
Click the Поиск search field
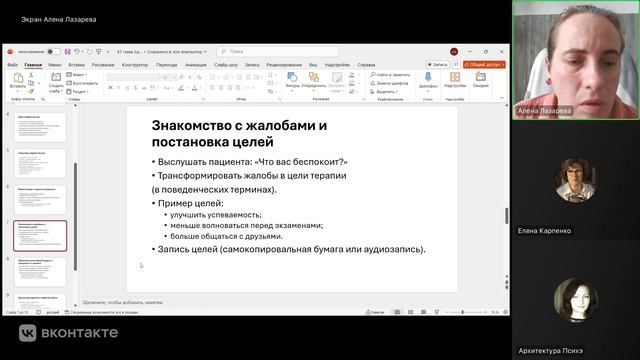tap(277, 51)
